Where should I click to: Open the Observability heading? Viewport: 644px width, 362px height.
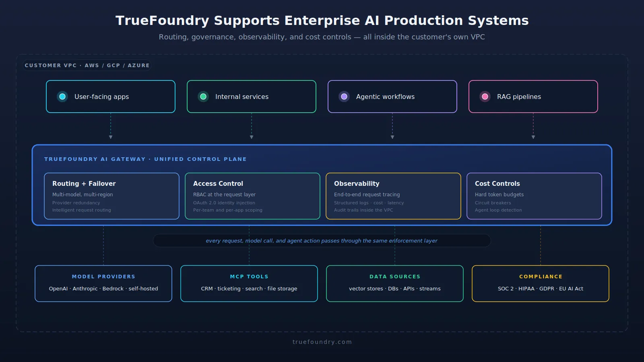coord(357,183)
